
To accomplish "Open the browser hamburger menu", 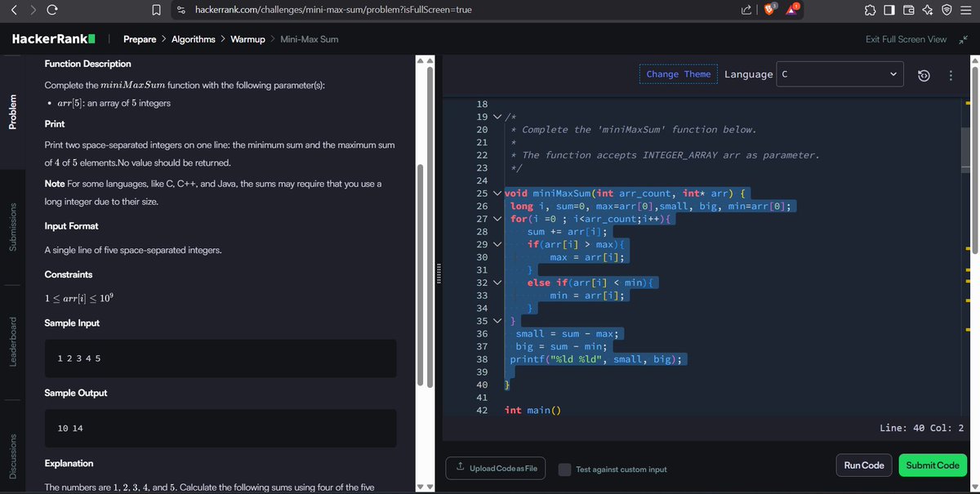I will [x=966, y=9].
